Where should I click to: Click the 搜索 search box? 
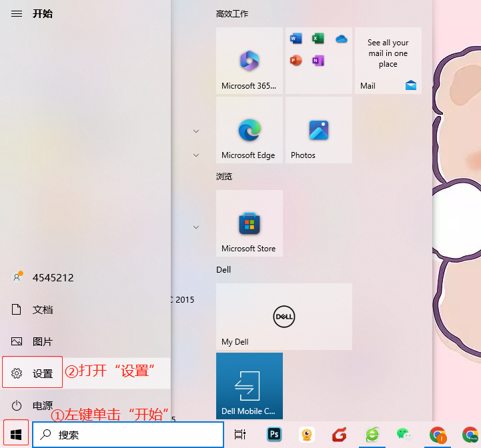128,435
